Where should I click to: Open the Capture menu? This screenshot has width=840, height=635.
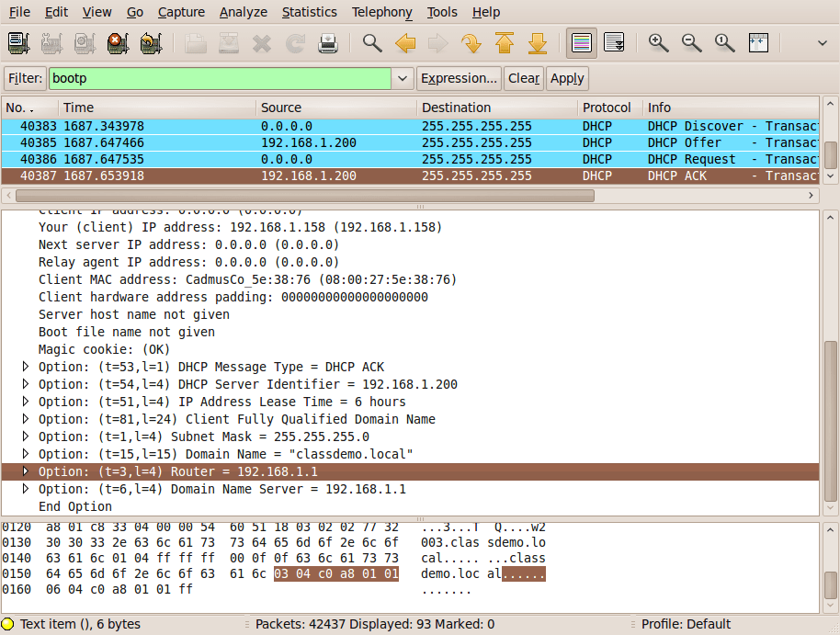pyautogui.click(x=181, y=12)
